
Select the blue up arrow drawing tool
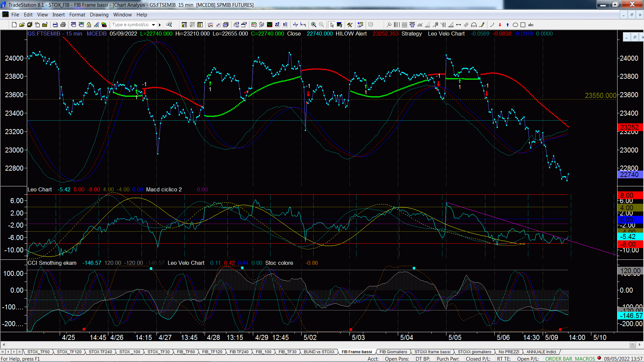point(507,25)
